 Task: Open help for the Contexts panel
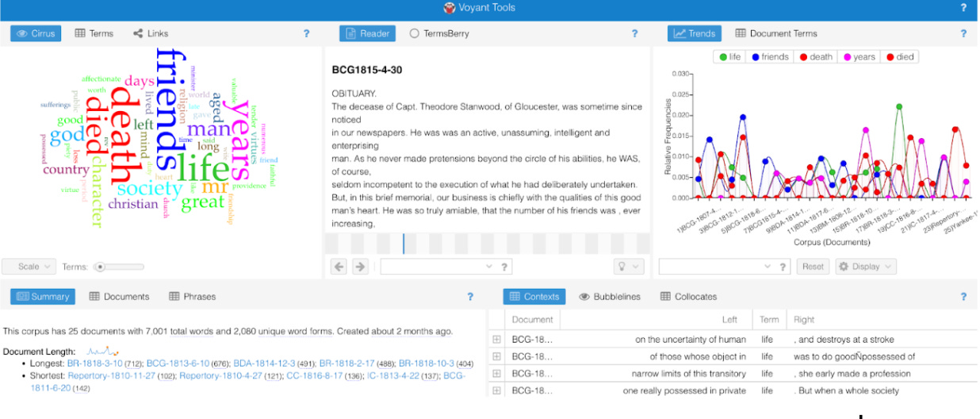pyautogui.click(x=963, y=297)
